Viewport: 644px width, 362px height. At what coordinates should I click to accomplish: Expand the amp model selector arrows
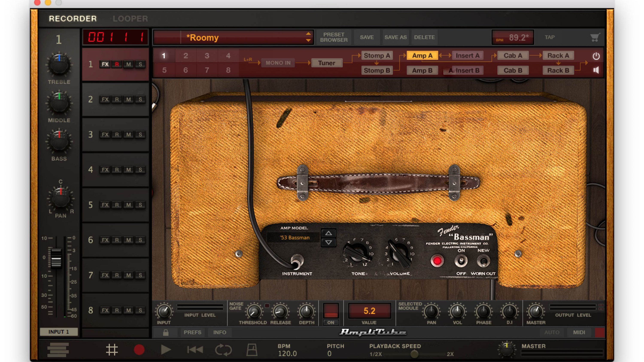pyautogui.click(x=328, y=238)
